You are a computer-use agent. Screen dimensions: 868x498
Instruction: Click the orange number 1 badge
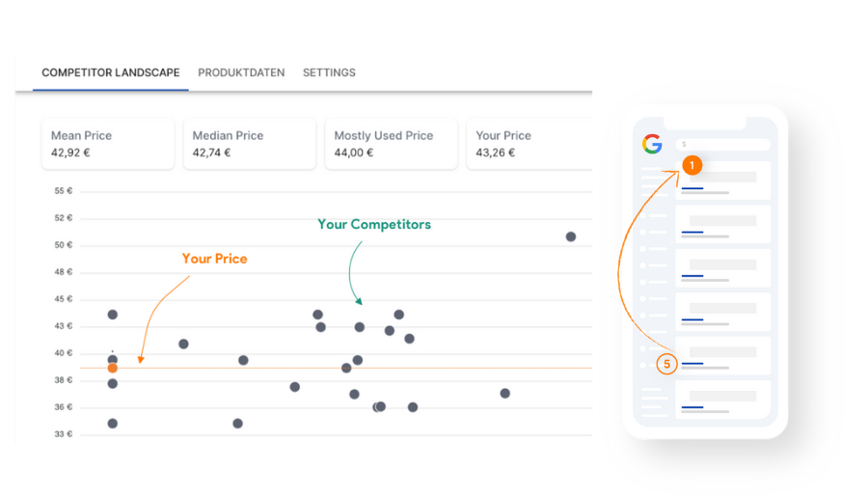(x=692, y=165)
